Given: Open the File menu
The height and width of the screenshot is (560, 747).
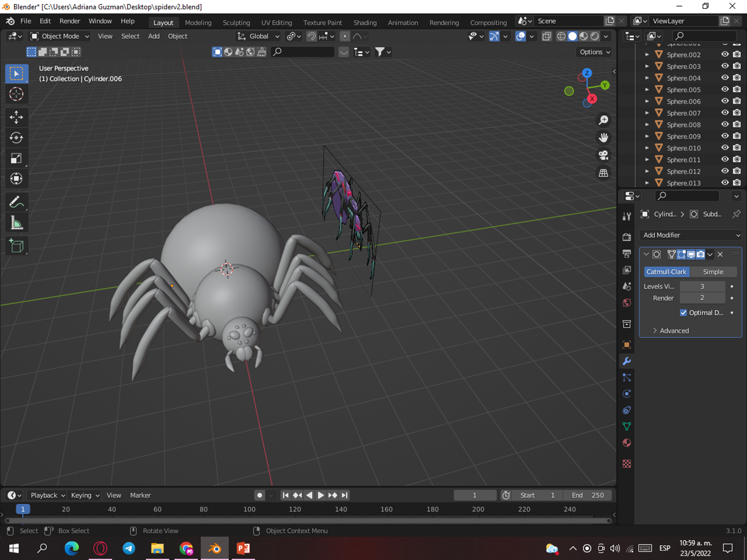Looking at the screenshot, I should (26, 21).
